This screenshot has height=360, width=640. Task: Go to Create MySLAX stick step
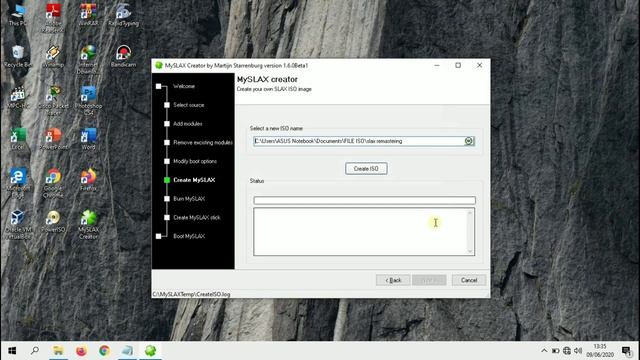click(x=197, y=218)
